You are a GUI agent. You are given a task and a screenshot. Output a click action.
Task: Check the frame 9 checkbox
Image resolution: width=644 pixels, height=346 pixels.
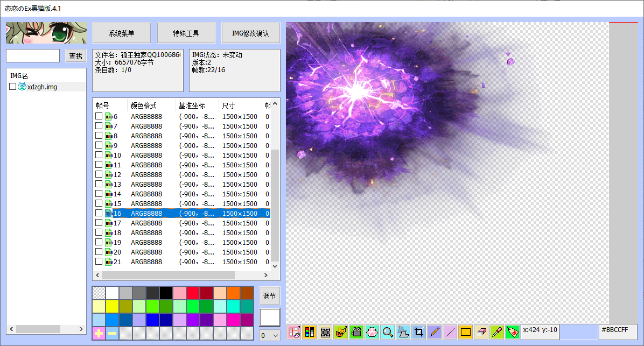99,145
